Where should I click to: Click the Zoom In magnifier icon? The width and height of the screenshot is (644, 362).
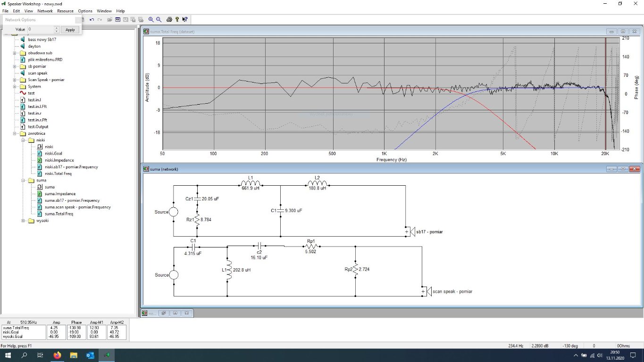pyautogui.click(x=151, y=20)
